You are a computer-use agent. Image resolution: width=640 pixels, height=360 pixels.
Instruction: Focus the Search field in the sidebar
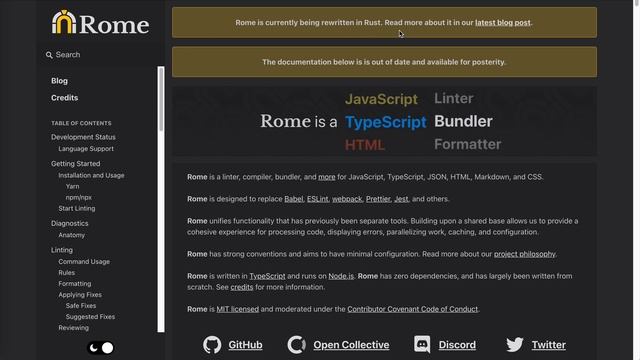click(x=100, y=55)
